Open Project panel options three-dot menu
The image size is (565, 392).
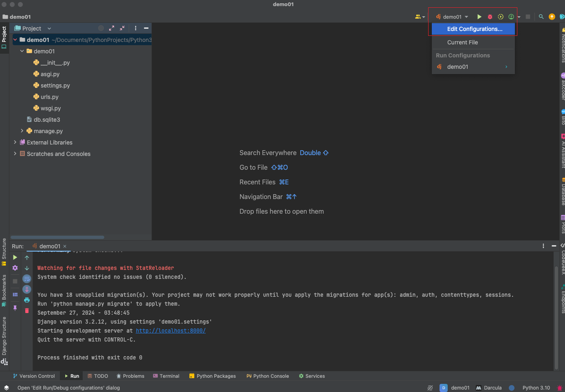[x=136, y=28]
